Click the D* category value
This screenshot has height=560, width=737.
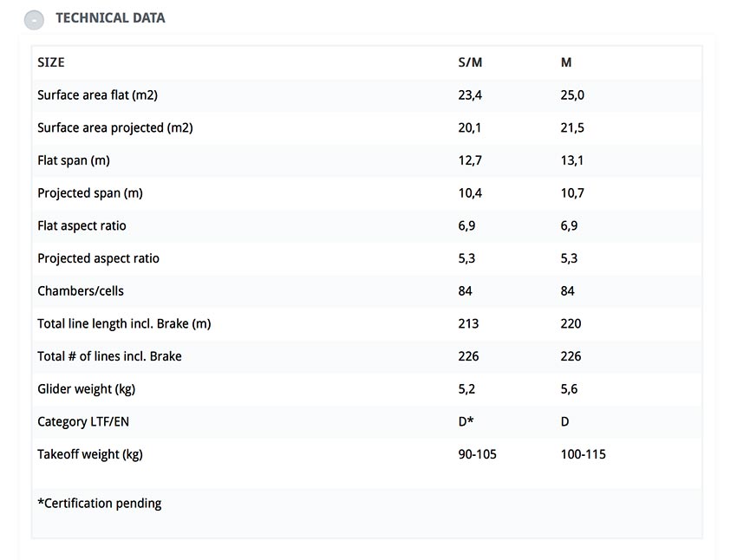coord(466,422)
